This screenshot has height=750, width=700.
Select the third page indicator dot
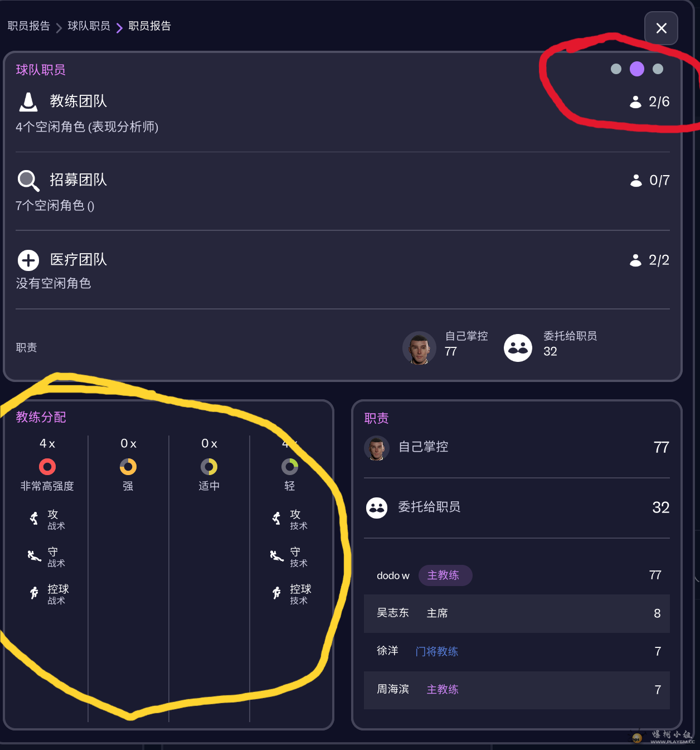tap(658, 69)
